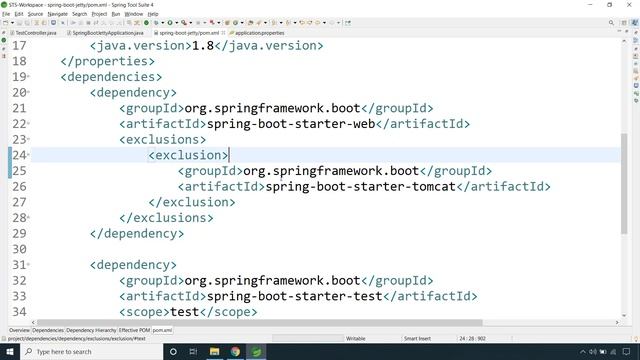The height and width of the screenshot is (360, 640).
Task: Click the New file toolbar icon
Action: click(6, 23)
